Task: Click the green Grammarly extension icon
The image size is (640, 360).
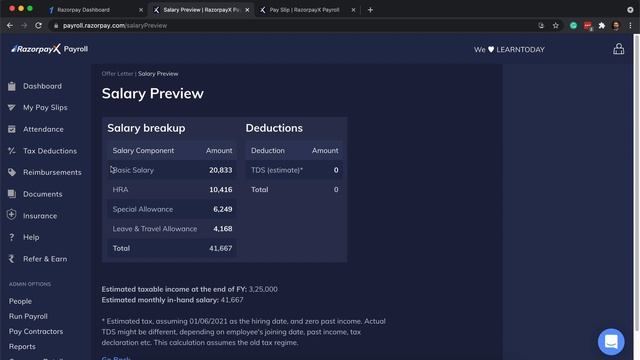Action: (573, 25)
